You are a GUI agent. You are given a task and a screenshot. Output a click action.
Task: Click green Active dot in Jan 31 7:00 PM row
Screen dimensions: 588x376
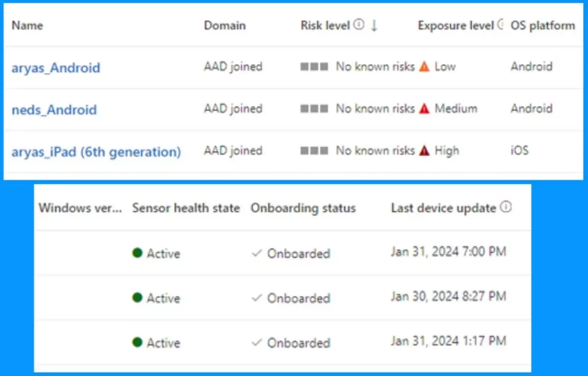(137, 253)
